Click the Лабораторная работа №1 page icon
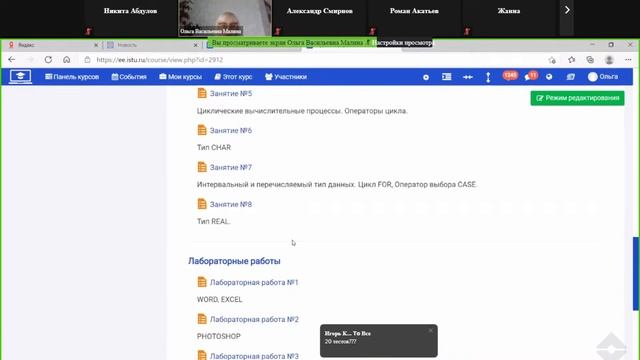This screenshot has width=640, height=360. pyautogui.click(x=202, y=282)
